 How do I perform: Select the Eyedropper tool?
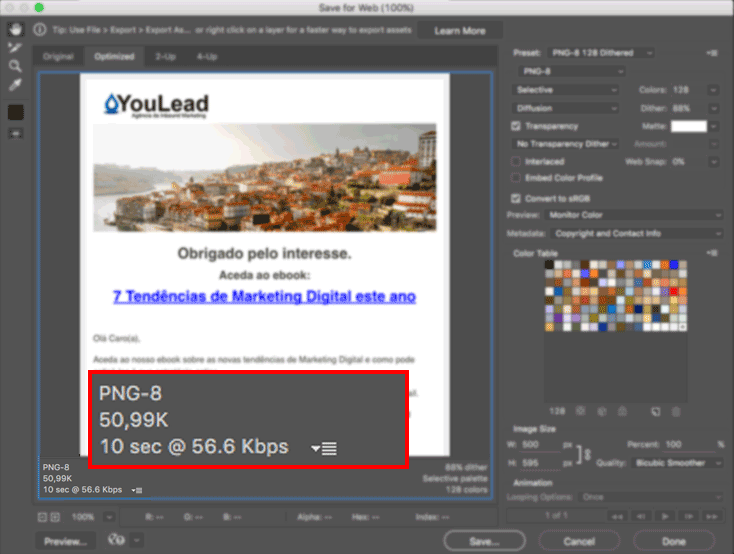pos(15,84)
